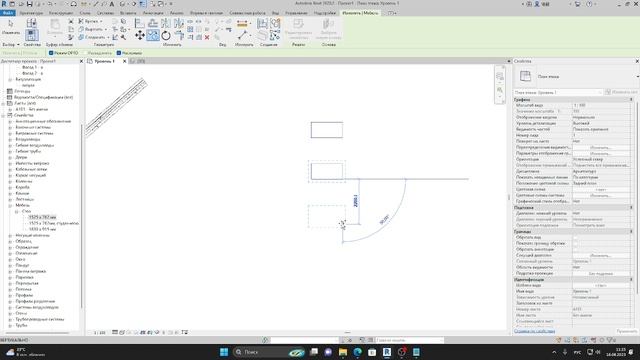Expand the 'Колонны' family node
This screenshot has width=640, height=360.
coord(10,181)
